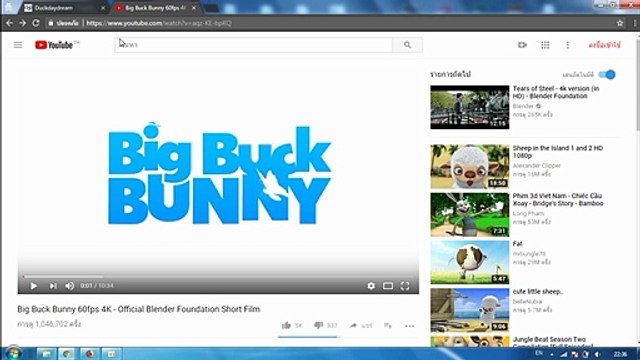The width and height of the screenshot is (640, 360).
Task: Open the header settings three-dot menu
Action: tap(567, 45)
